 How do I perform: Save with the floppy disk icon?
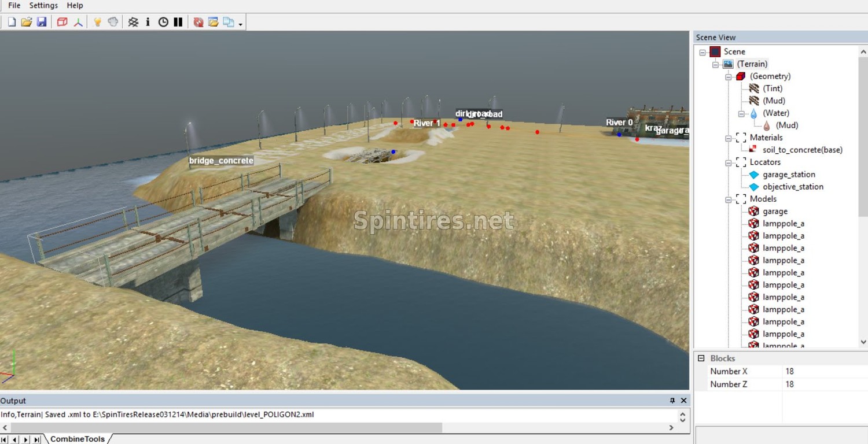(x=41, y=22)
